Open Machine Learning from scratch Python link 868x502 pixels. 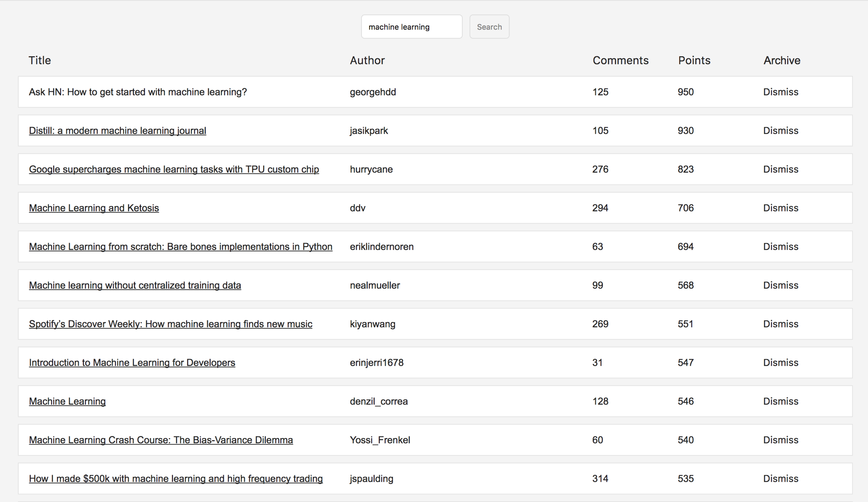(181, 246)
